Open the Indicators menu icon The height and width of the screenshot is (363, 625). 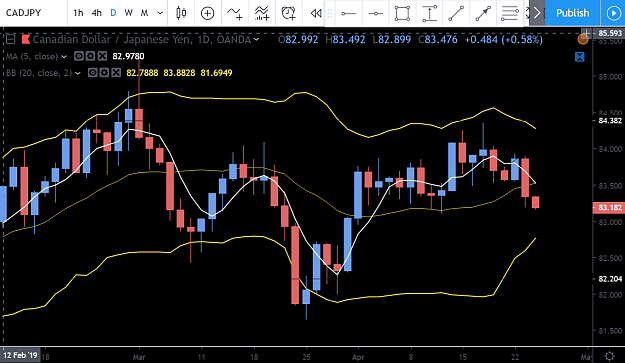click(x=235, y=13)
